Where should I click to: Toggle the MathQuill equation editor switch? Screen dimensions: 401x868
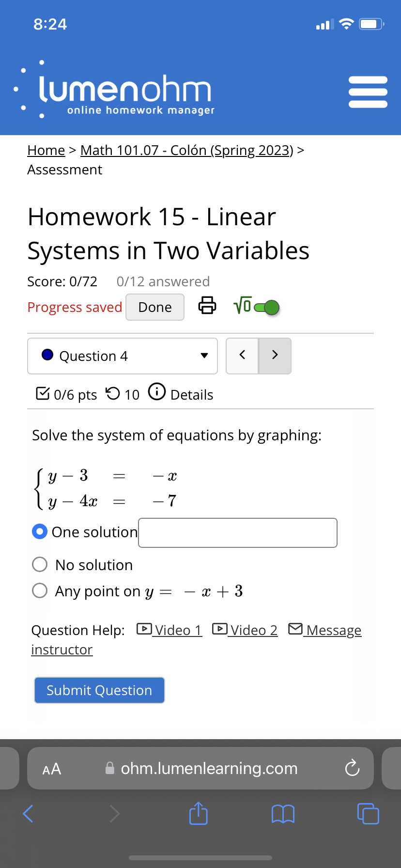[x=267, y=307]
